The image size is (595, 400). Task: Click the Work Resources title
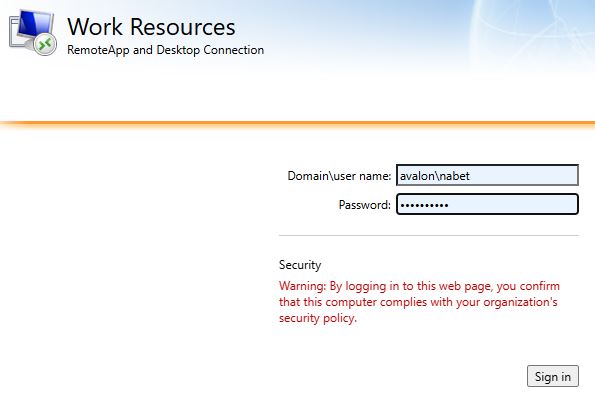[151, 27]
